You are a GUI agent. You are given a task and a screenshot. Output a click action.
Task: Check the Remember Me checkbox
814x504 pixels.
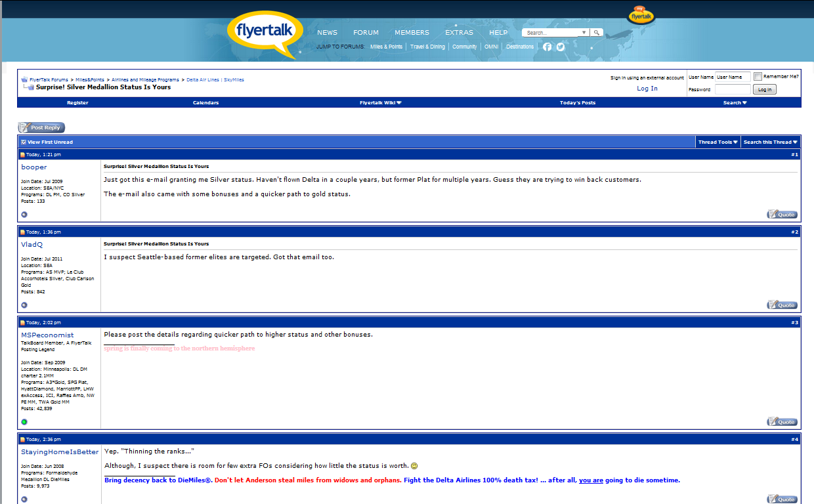758,77
